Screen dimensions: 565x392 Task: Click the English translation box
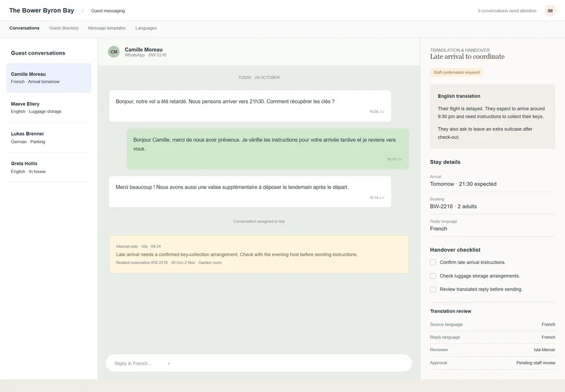click(x=492, y=117)
